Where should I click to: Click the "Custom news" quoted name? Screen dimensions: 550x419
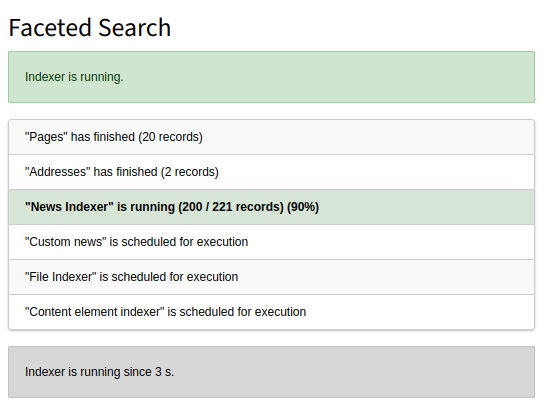pos(66,242)
